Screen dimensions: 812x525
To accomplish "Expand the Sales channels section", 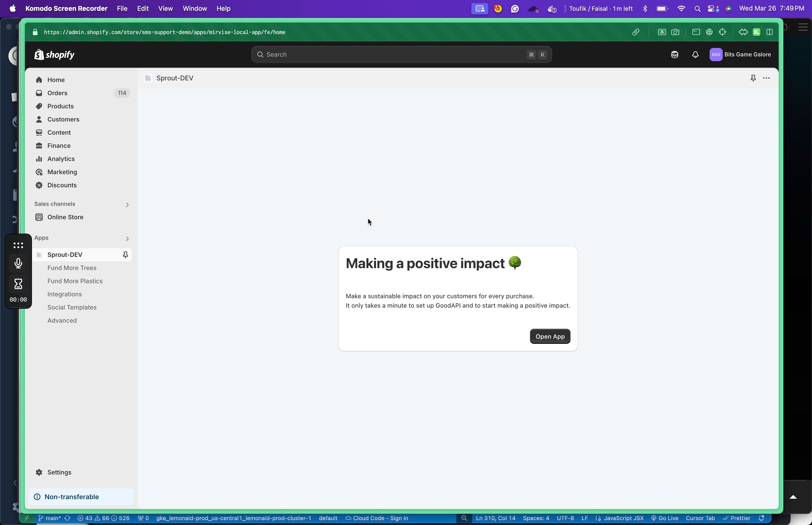I will (x=127, y=204).
